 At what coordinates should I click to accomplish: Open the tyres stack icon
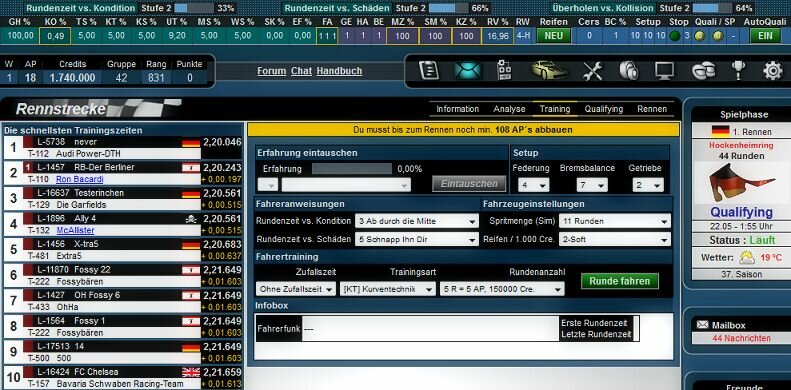pos(629,71)
